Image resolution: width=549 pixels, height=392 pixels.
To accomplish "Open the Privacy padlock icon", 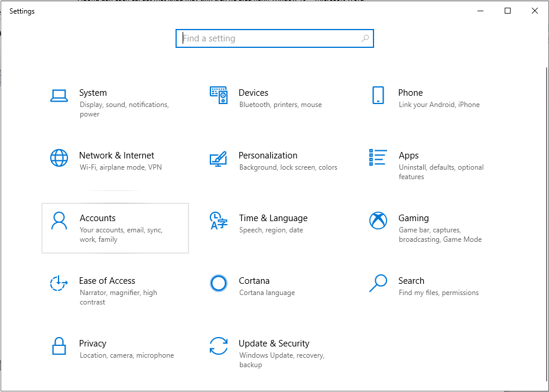I will [x=59, y=346].
